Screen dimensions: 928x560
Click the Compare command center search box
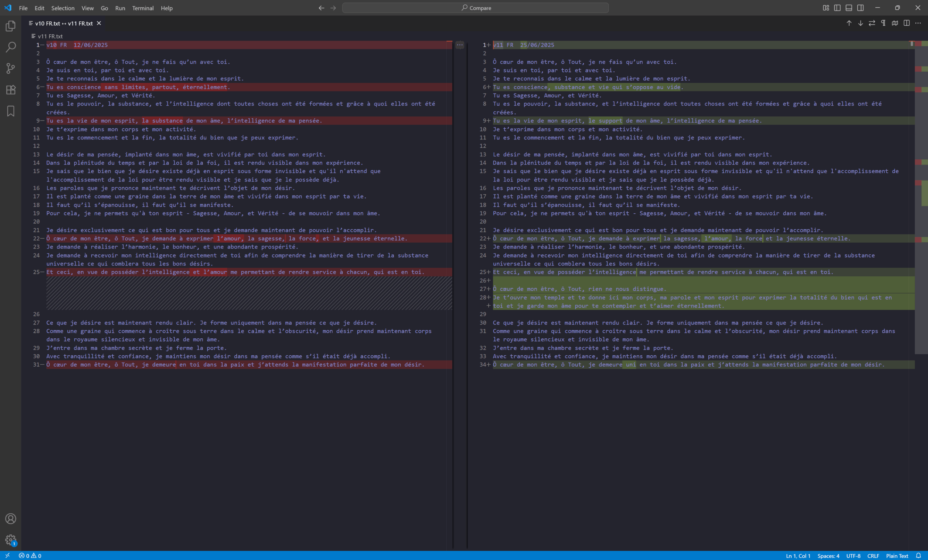click(x=475, y=8)
